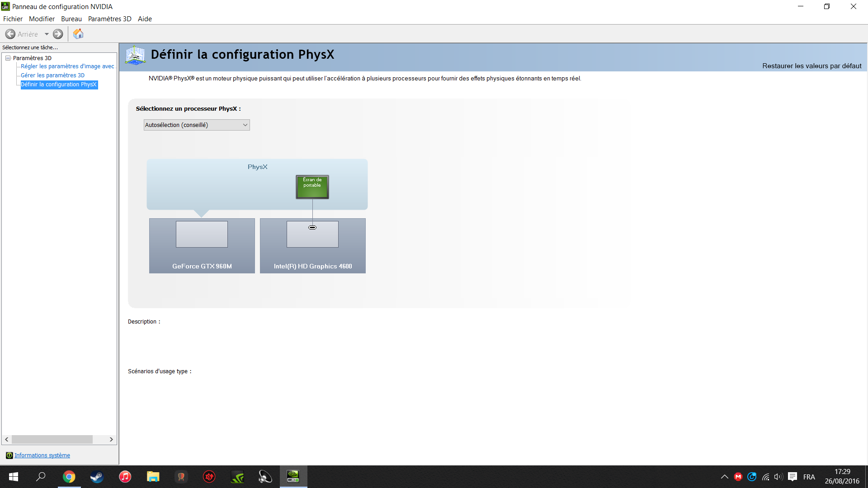This screenshot has width=868, height=488.
Task: Collapse the Paramètres 3D tree node
Action: tap(8, 58)
